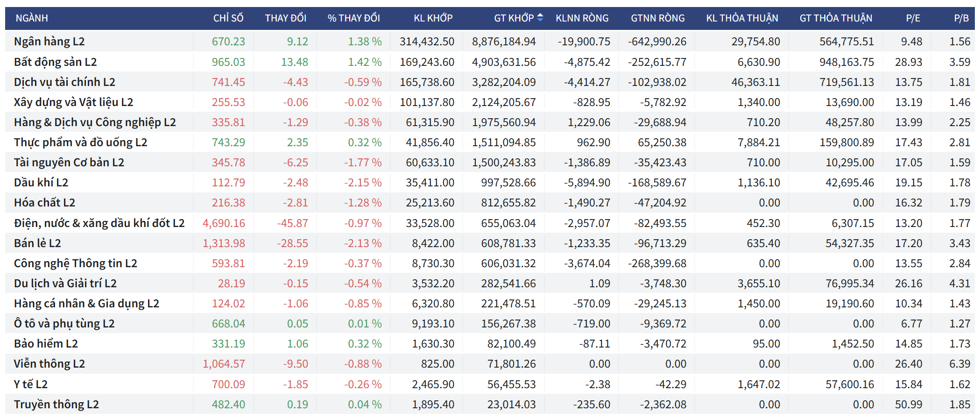The height and width of the screenshot is (419, 980).
Task: Click the P/B column header
Action: 961,18
